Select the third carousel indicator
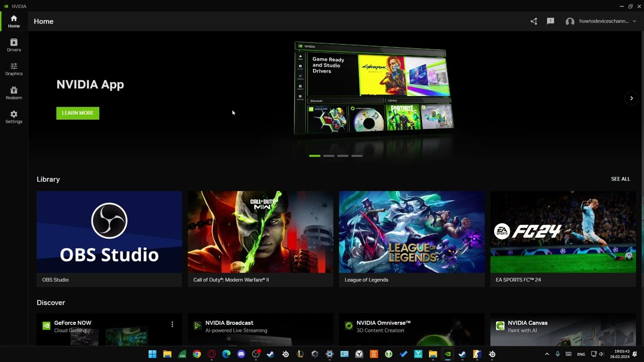Viewport: 644px width, 362px height. [343, 156]
